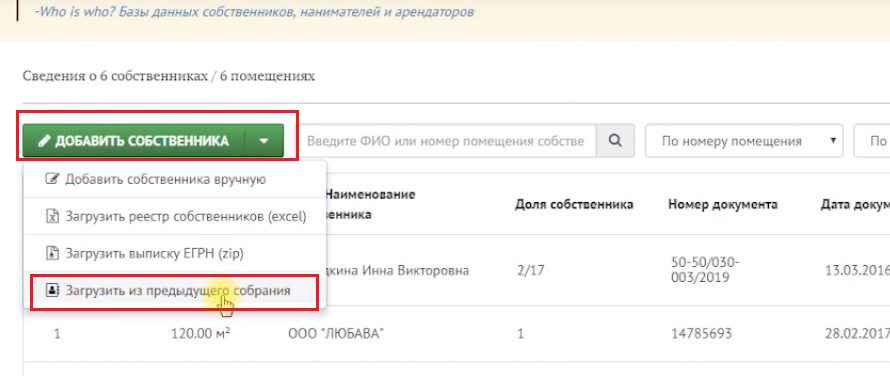This screenshot has height=376, width=890.
Task: Open the partially visible sort dropdown beside По номеру помещения
Action: pyautogui.click(x=872, y=141)
